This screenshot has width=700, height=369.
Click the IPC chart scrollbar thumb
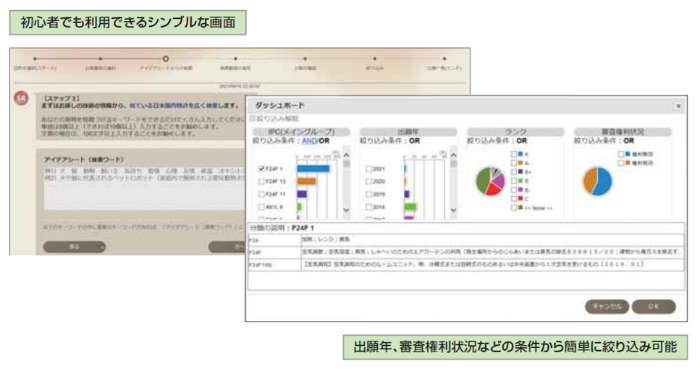coord(346,163)
